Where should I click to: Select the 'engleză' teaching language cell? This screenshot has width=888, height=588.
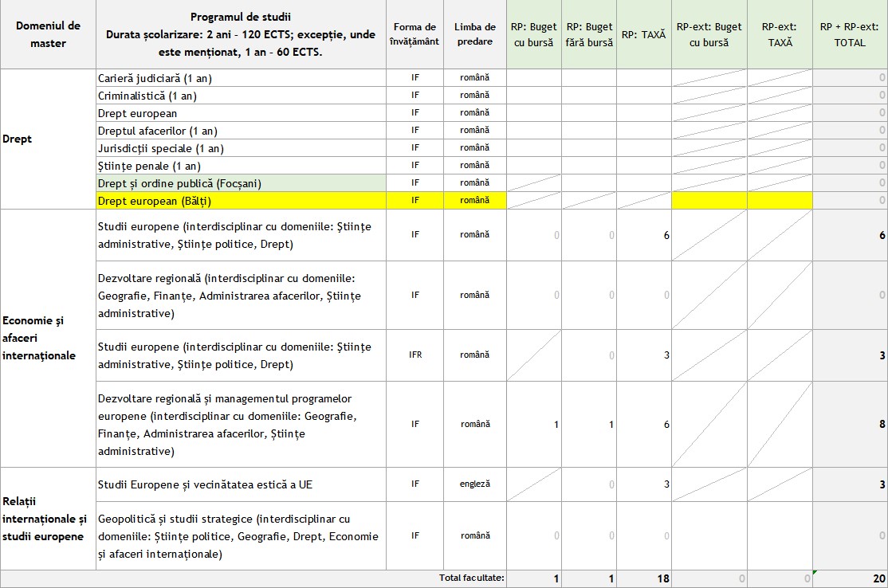pos(475,484)
